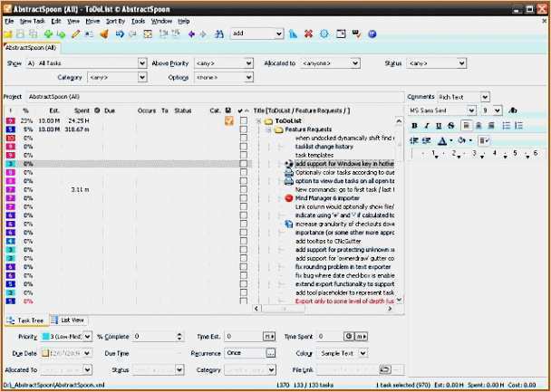Tick the checked orange box in first row
Screen dimensions: 551x392
click(229, 121)
